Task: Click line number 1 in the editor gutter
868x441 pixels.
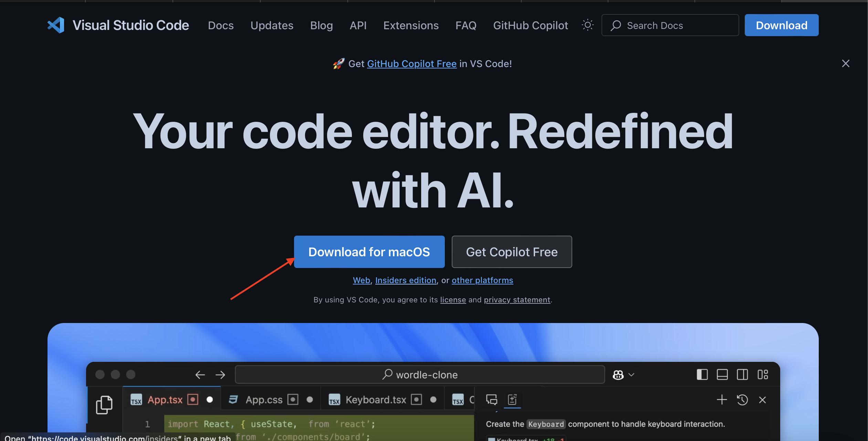Action: 147,424
